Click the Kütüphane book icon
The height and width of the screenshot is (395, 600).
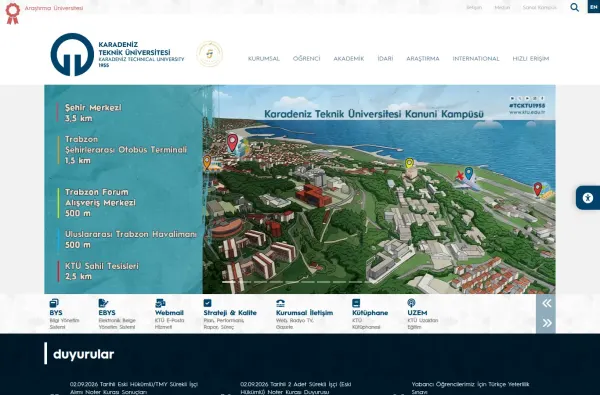point(356,303)
